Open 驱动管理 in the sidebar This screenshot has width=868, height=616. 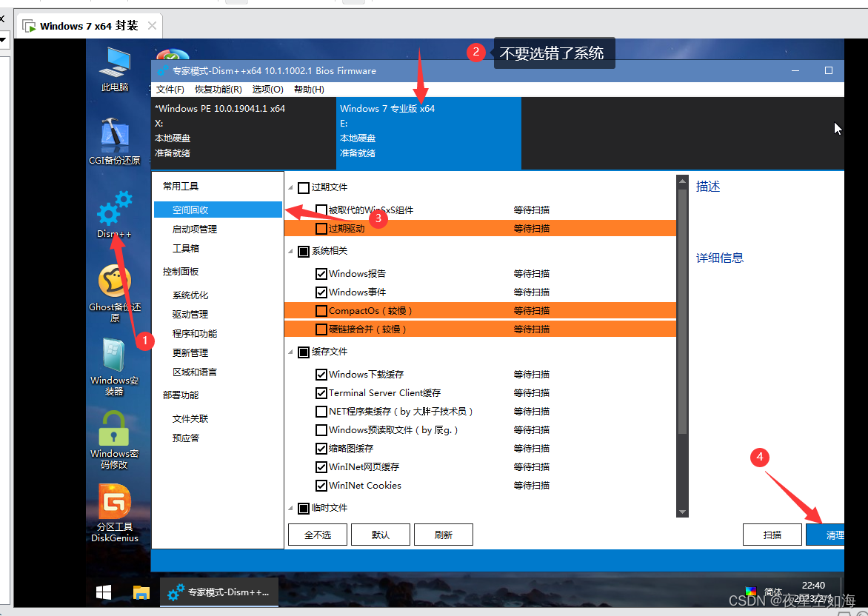(x=190, y=315)
